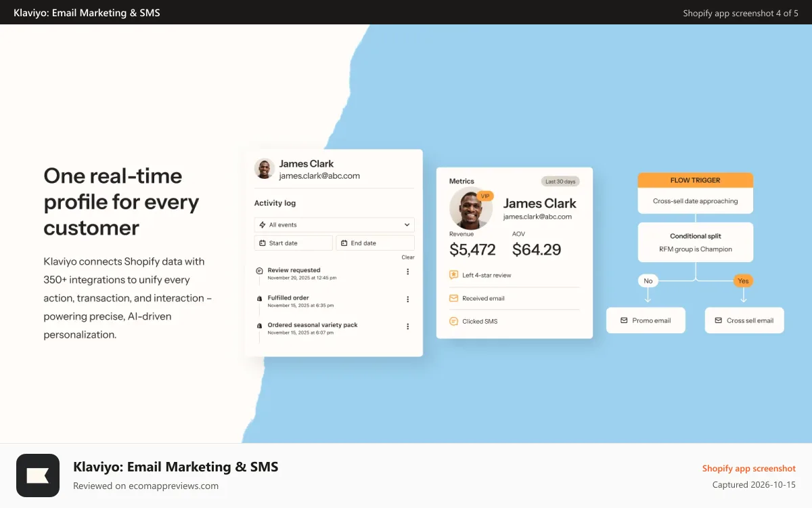The height and width of the screenshot is (508, 812).
Task: Click the Left 4-star review star icon
Action: [454, 275]
